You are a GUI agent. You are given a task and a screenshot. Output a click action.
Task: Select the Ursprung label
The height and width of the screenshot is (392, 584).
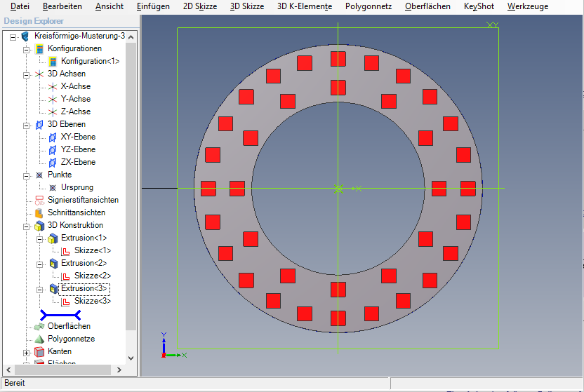coord(77,187)
